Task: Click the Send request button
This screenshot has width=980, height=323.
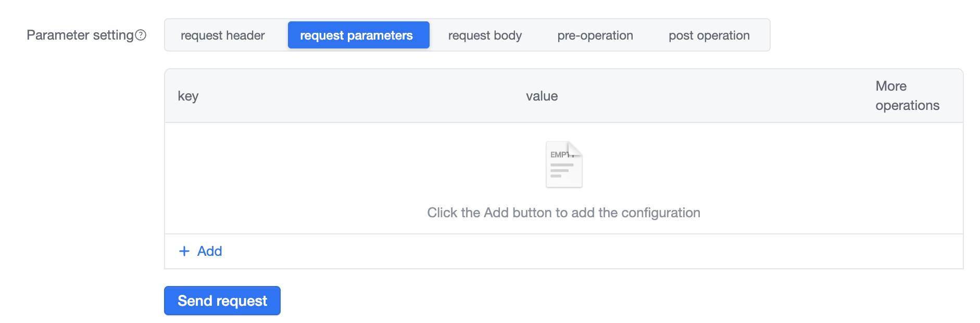Action: pos(222,301)
